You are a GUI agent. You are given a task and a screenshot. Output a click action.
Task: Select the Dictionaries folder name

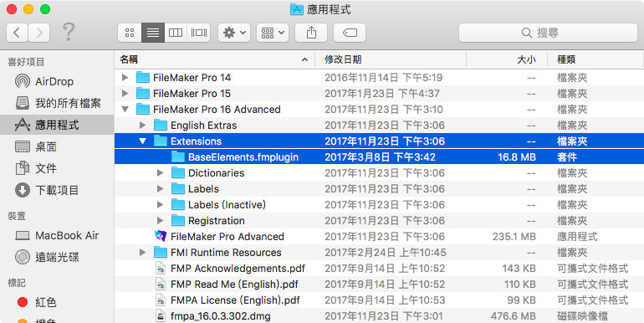click(216, 173)
